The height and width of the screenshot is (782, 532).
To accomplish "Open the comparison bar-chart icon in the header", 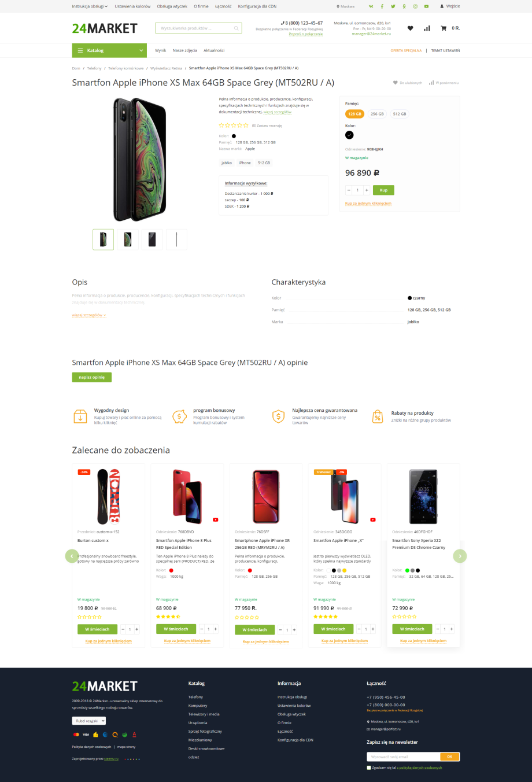I will pyautogui.click(x=427, y=28).
